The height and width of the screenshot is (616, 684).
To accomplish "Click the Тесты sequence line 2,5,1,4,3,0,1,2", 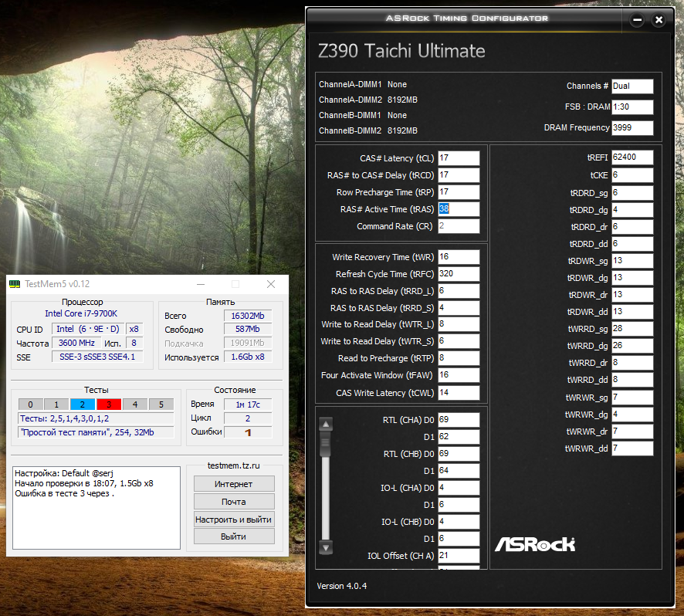I will pos(96,419).
